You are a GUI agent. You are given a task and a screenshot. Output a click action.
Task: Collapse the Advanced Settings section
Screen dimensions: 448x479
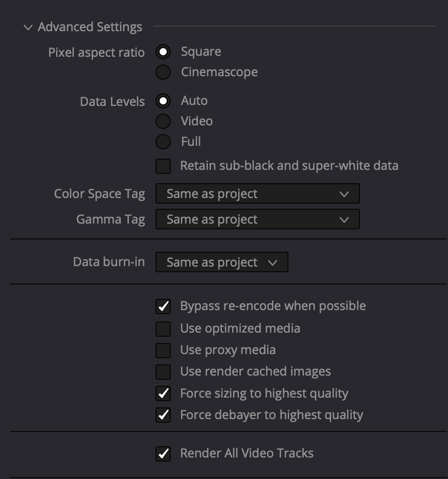28,27
